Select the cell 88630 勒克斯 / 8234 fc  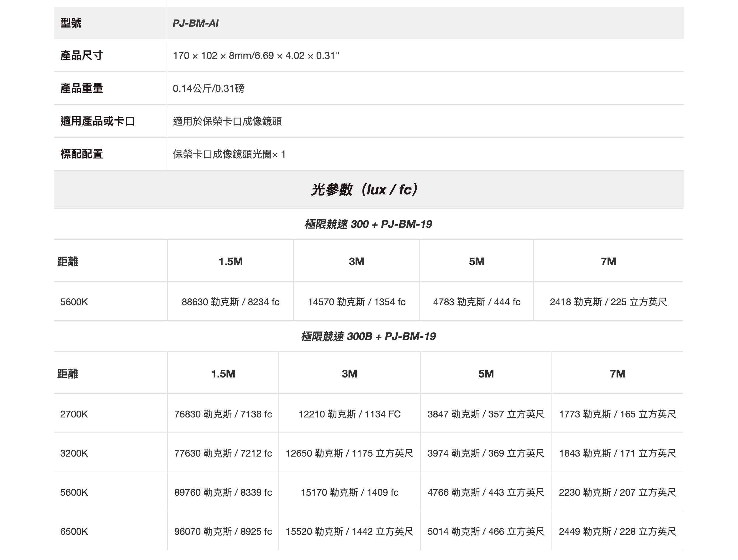click(230, 302)
